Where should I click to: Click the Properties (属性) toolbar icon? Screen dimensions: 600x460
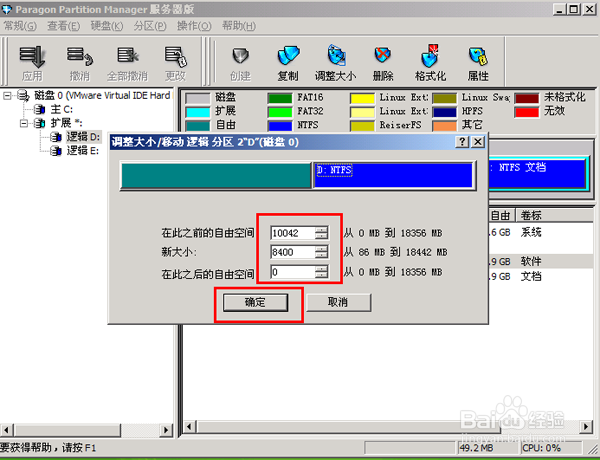(478, 56)
